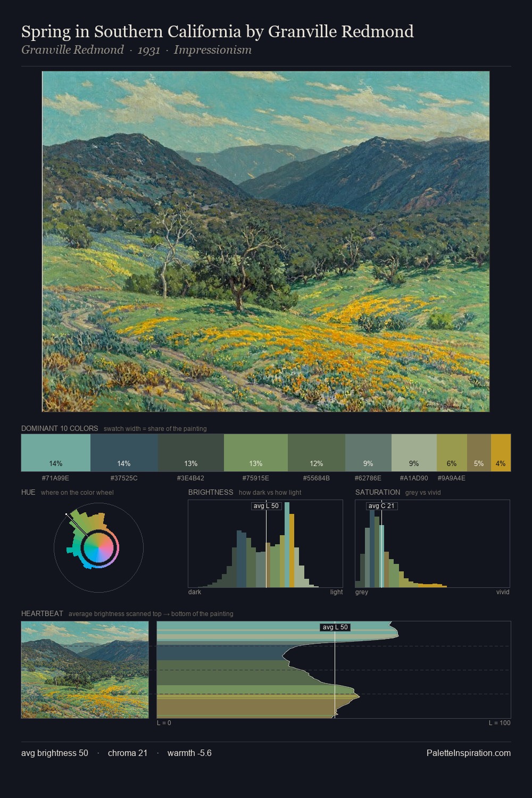Click 'how dark vs how light' caption
This screenshot has height=798, width=532.
click(270, 493)
